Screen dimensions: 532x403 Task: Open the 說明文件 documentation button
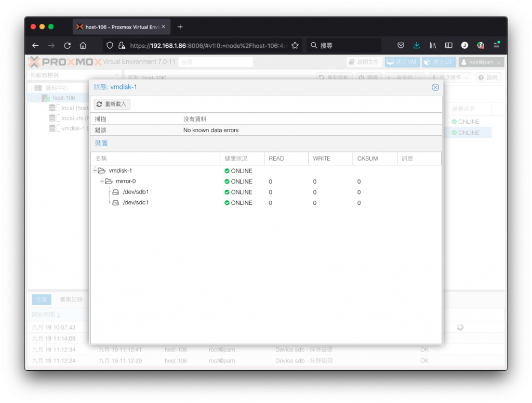[364, 62]
